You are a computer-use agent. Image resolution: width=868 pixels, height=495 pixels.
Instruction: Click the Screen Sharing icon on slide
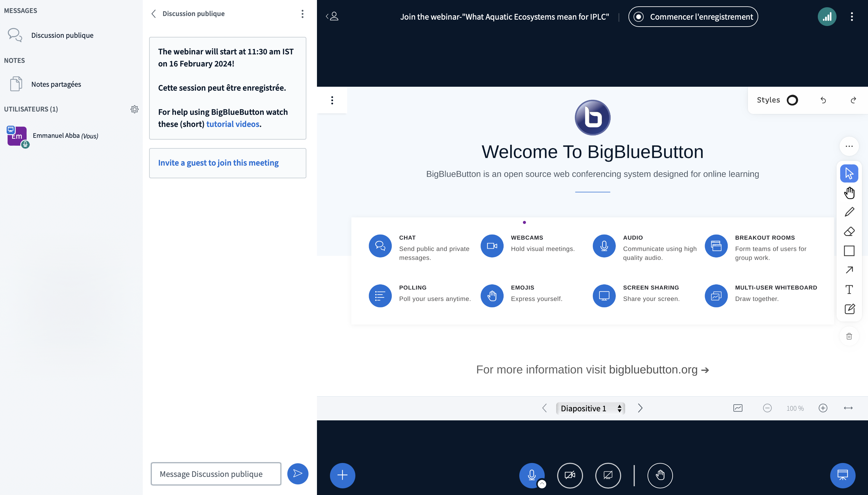[x=604, y=296]
